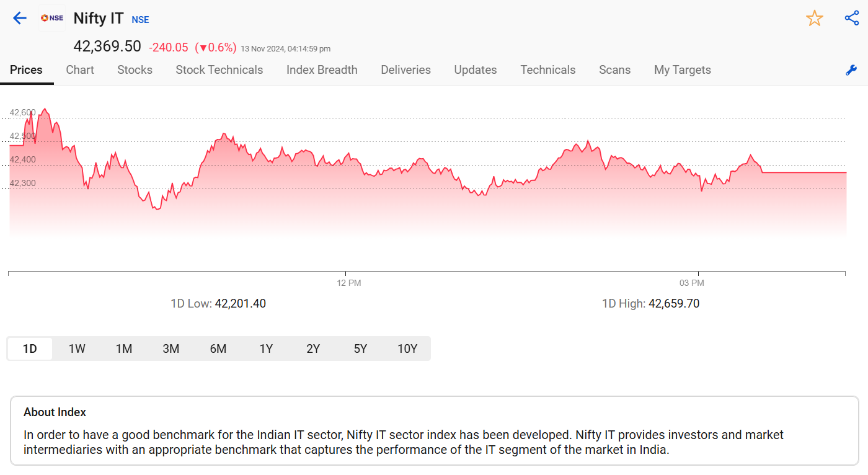The width and height of the screenshot is (868, 475).
Task: Open the Stocks tab
Action: 135,70
